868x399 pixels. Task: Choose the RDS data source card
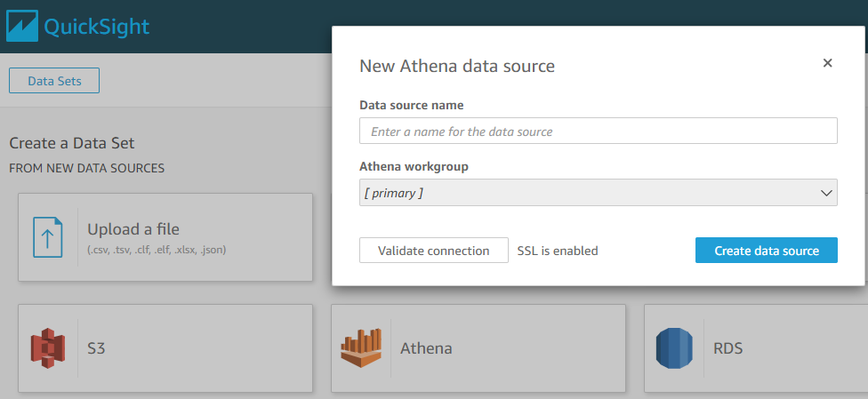756,348
